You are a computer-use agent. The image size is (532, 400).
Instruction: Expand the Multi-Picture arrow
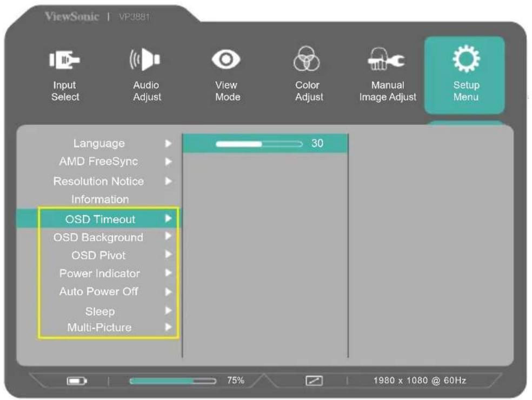click(x=168, y=327)
